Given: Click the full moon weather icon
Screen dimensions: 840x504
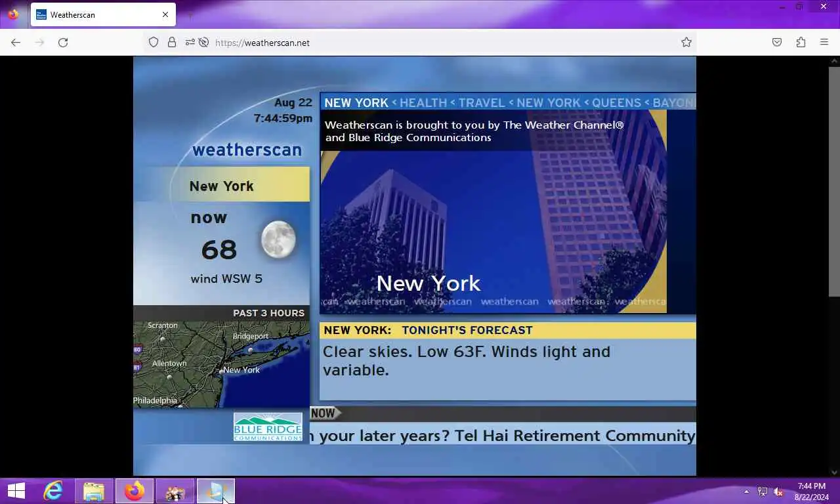Looking at the screenshot, I should pyautogui.click(x=278, y=240).
